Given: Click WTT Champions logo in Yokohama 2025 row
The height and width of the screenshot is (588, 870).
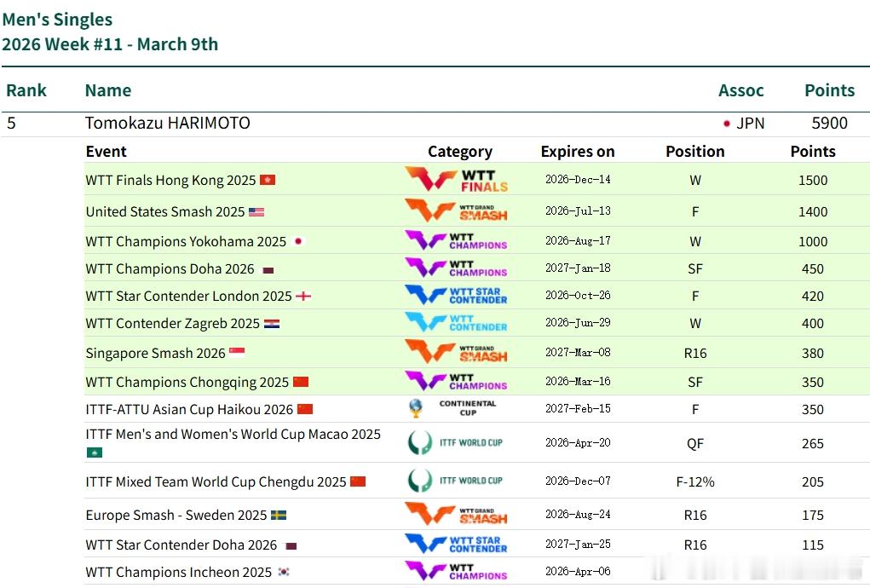Looking at the screenshot, I should (x=457, y=241).
